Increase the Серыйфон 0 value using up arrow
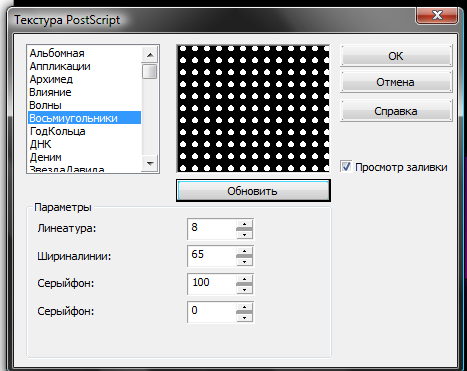The image size is (467, 371). pyautogui.click(x=244, y=307)
